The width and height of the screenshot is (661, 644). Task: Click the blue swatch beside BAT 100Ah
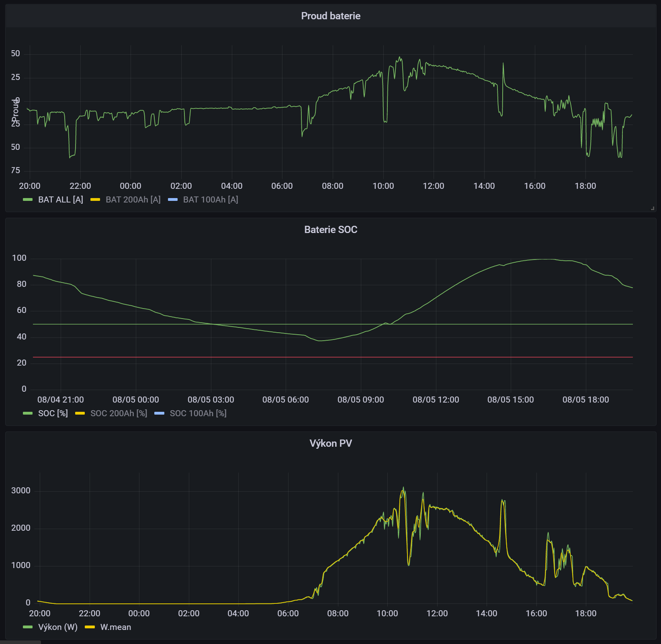(x=173, y=200)
